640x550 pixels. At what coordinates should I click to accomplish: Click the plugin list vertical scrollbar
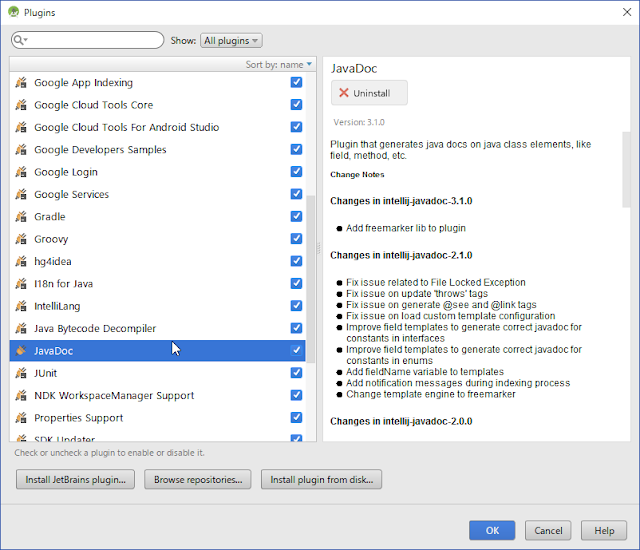point(311,279)
